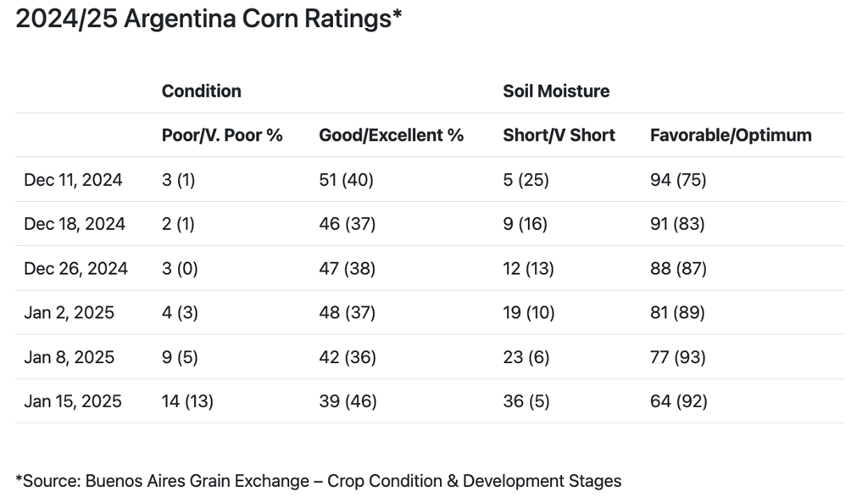Viewport: 868px width, 498px height.
Task: Click the Jan 15, 2025 row label
Action: pos(72,400)
